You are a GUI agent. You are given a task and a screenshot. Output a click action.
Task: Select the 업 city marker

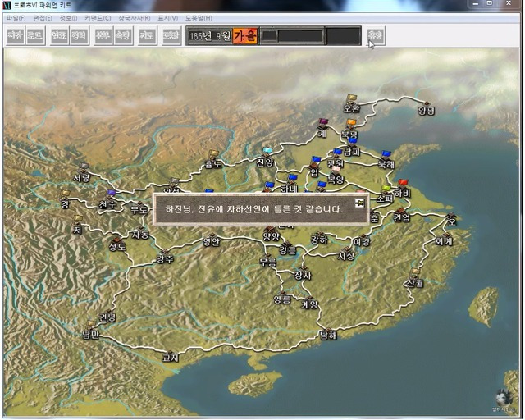(x=314, y=167)
